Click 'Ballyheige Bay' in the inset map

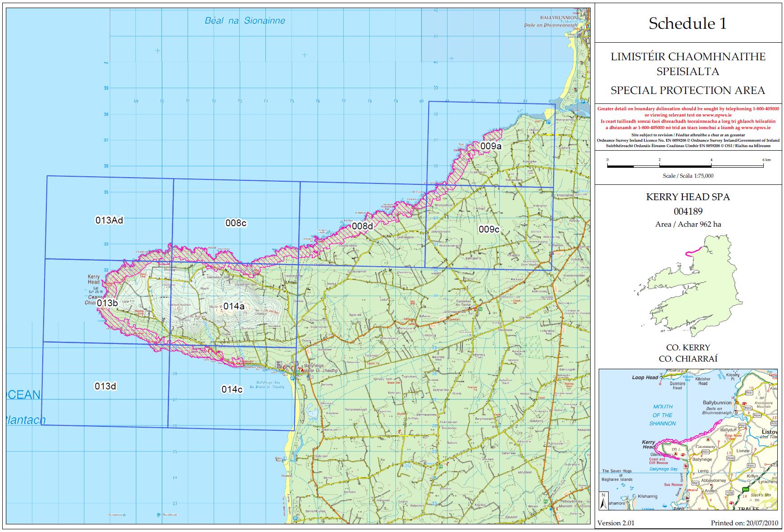tap(663, 469)
